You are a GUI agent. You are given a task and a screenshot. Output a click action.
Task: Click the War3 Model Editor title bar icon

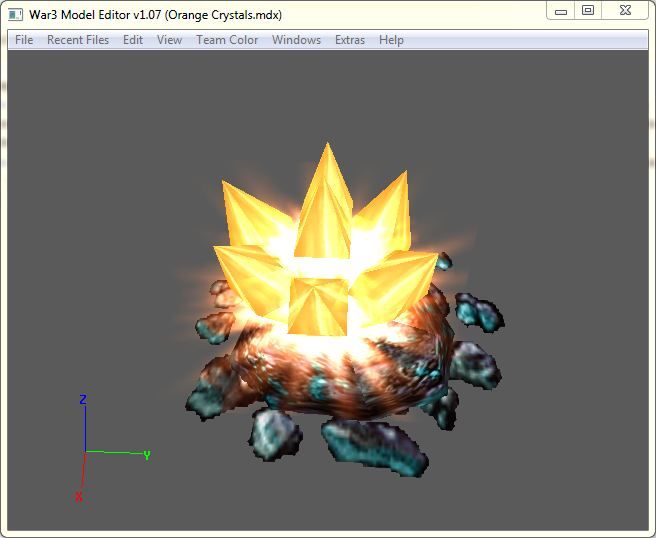pos(15,15)
